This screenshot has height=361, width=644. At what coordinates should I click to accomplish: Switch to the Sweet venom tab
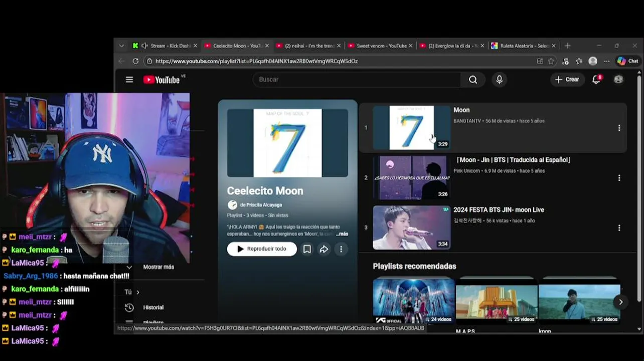[380, 46]
